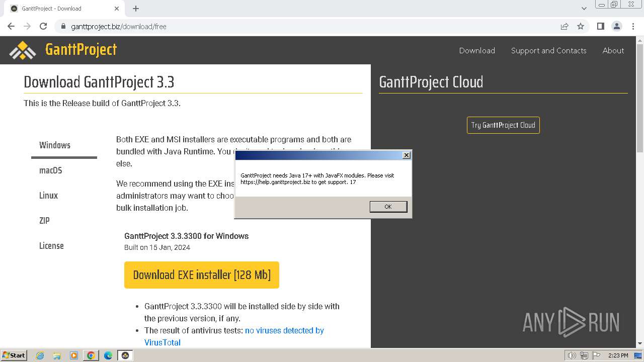Share this page icon in address bar
The height and width of the screenshot is (362, 644).
coord(565,26)
